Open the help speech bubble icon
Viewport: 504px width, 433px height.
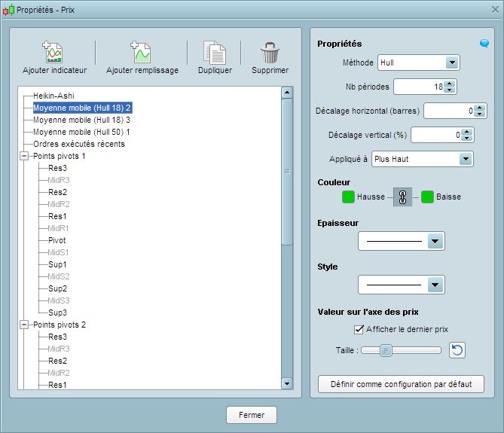click(484, 44)
